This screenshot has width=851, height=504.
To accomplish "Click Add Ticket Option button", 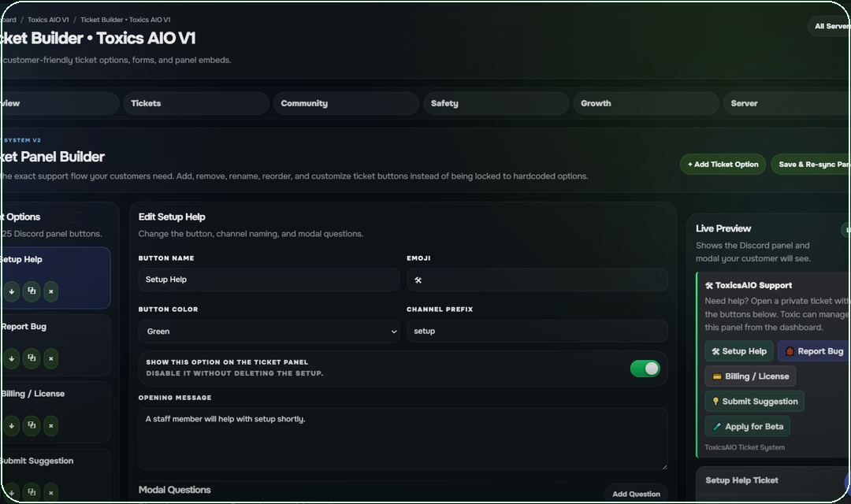I will [723, 165].
